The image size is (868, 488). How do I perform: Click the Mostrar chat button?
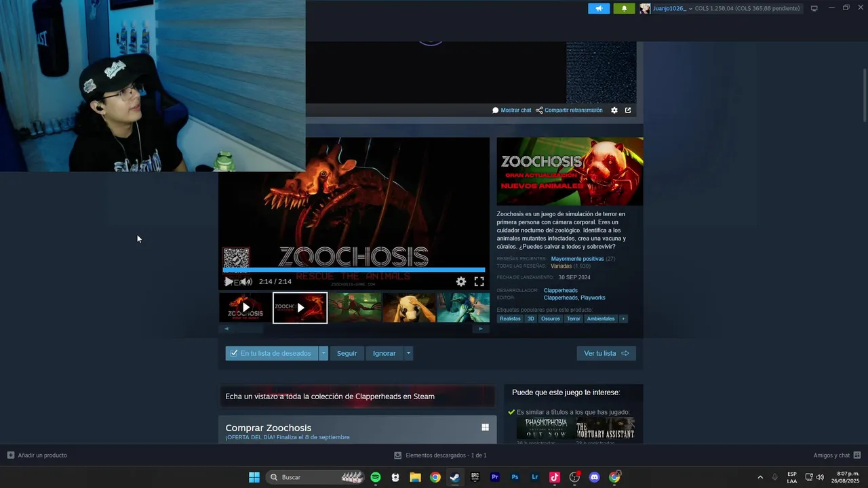pos(512,110)
